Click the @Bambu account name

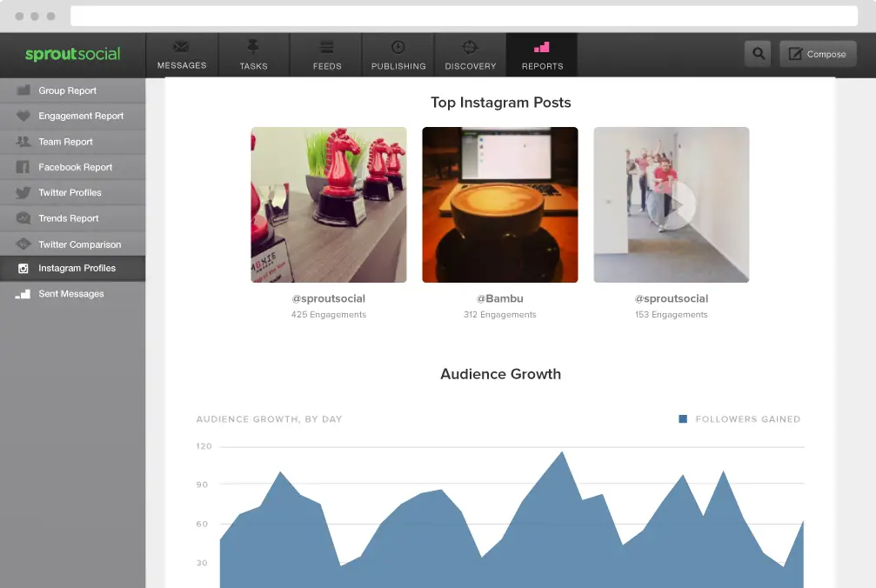tap(500, 298)
